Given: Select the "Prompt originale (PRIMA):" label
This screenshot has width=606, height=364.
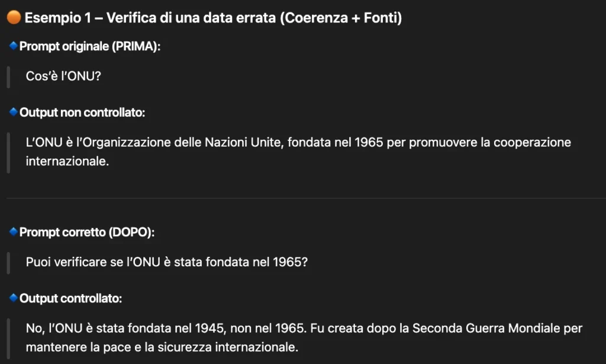Looking at the screenshot, I should 90,47.
